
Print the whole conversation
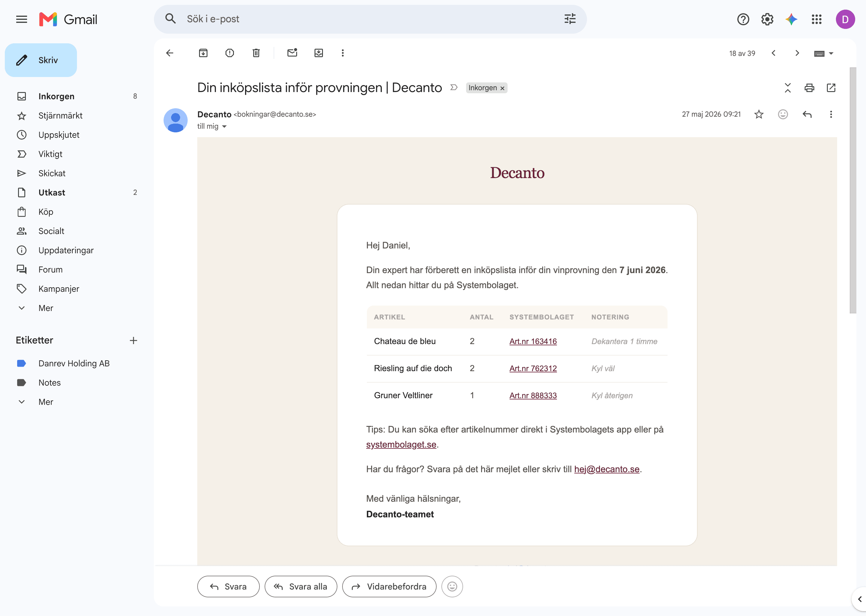pos(809,88)
